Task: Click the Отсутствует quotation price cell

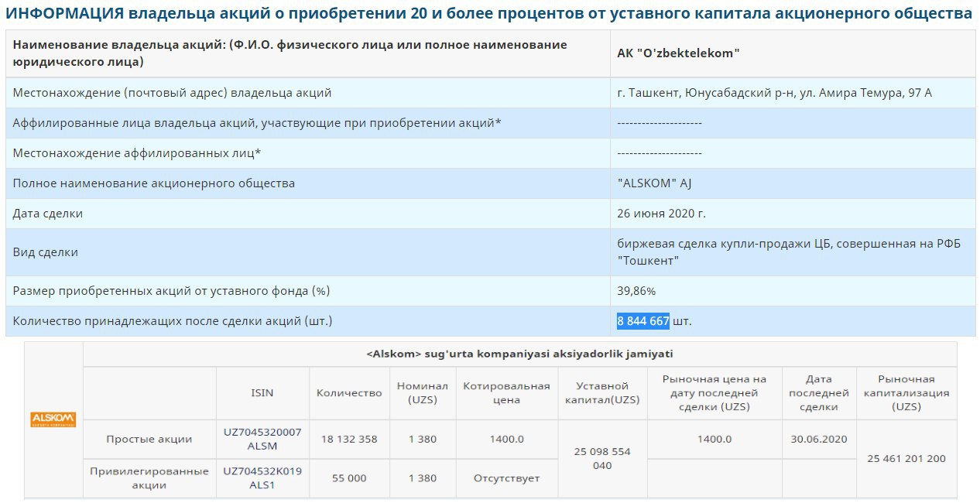Action: tap(507, 478)
